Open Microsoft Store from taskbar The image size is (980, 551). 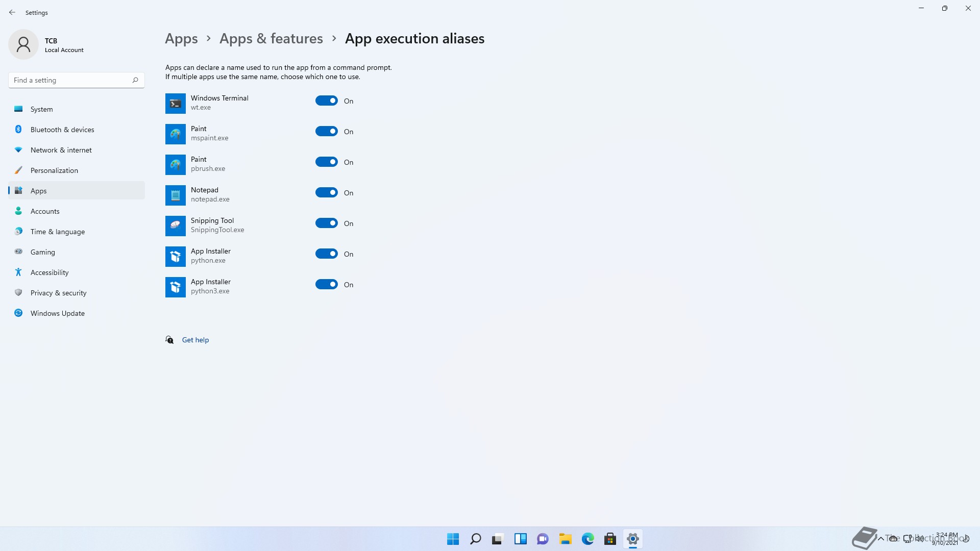610,539
